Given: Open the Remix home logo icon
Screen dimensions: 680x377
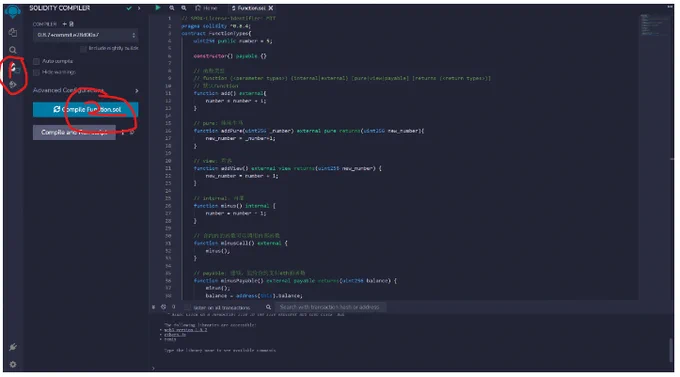Looking at the screenshot, I should (x=13, y=11).
